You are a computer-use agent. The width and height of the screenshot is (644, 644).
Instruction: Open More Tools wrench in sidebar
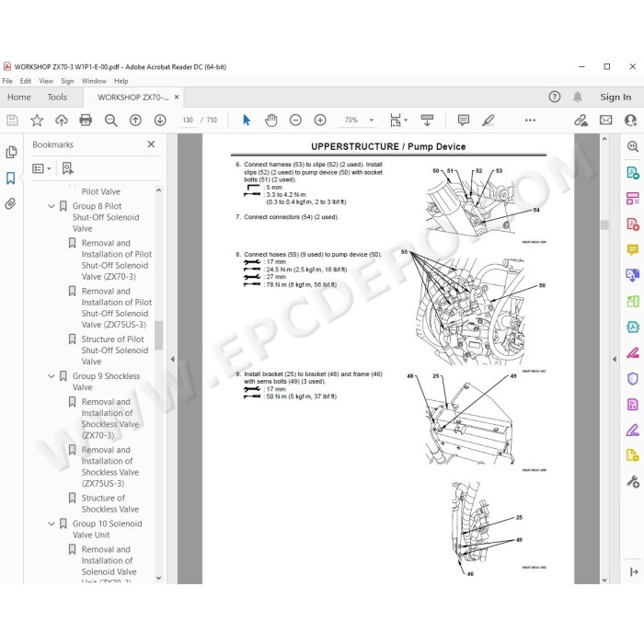633,481
